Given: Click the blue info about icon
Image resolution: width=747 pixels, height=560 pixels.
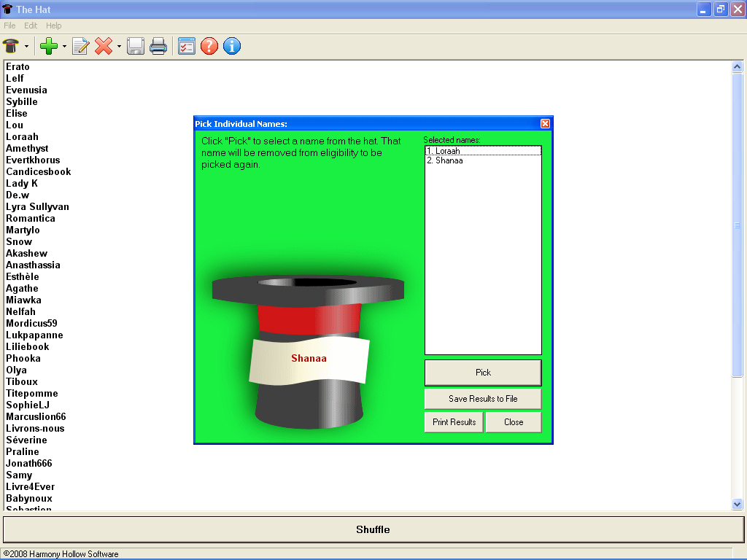Looking at the screenshot, I should pos(232,47).
